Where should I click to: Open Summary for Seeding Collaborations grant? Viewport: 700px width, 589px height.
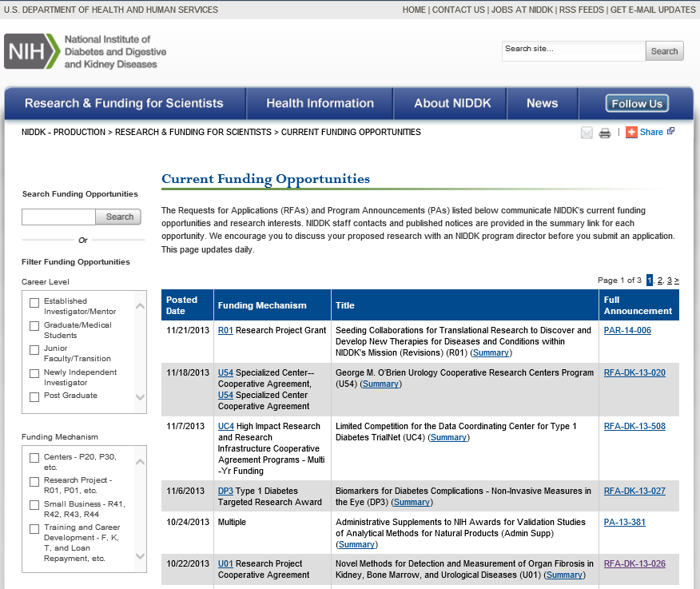point(491,352)
